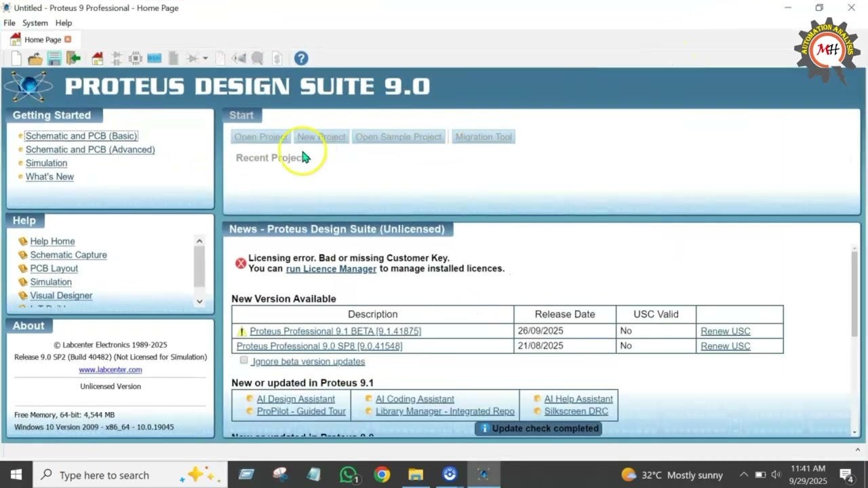Click the Help panel scroll up arrow
Screen dimensions: 868x488
tap(199, 241)
